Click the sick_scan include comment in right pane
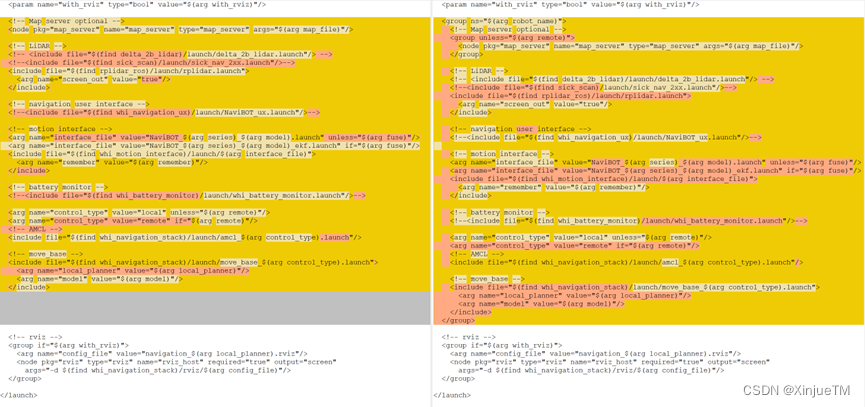 594,87
